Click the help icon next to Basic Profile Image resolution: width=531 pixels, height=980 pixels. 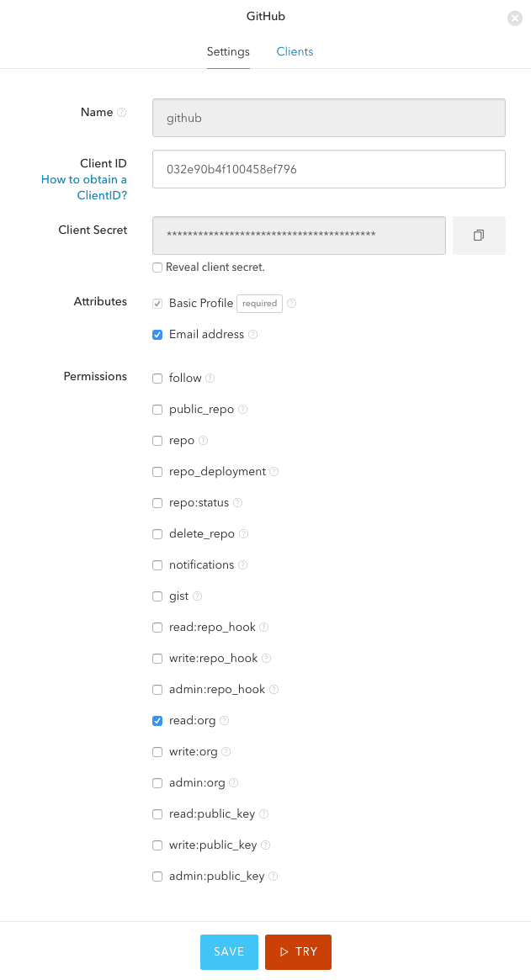coord(293,303)
